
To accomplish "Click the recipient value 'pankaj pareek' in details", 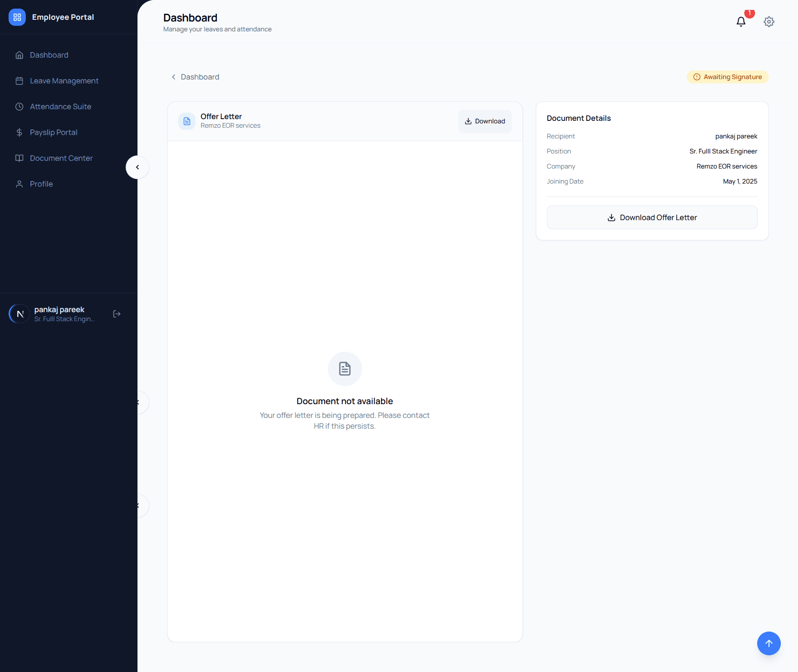I will click(x=736, y=136).
